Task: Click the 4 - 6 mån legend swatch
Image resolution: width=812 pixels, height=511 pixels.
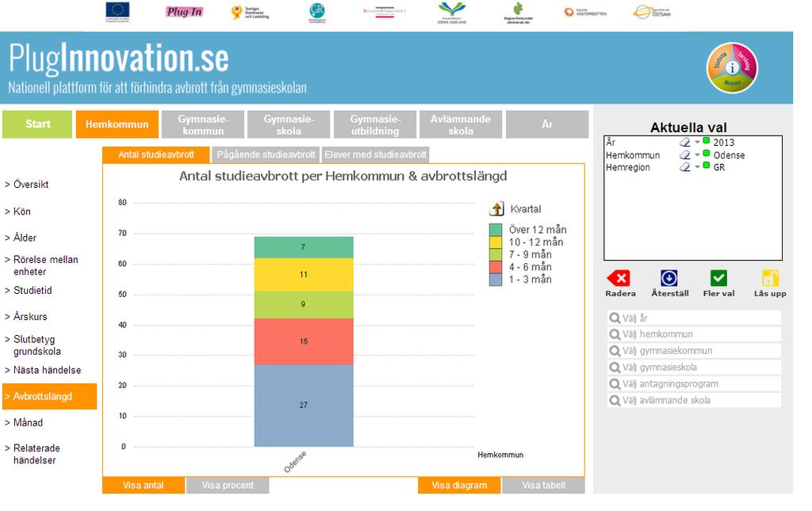Action: pyautogui.click(x=496, y=267)
